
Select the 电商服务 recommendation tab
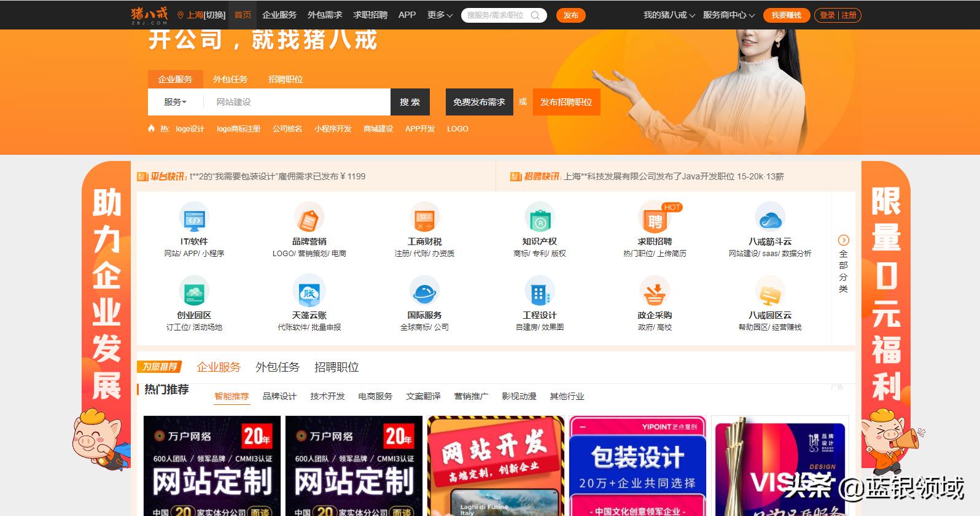click(375, 396)
